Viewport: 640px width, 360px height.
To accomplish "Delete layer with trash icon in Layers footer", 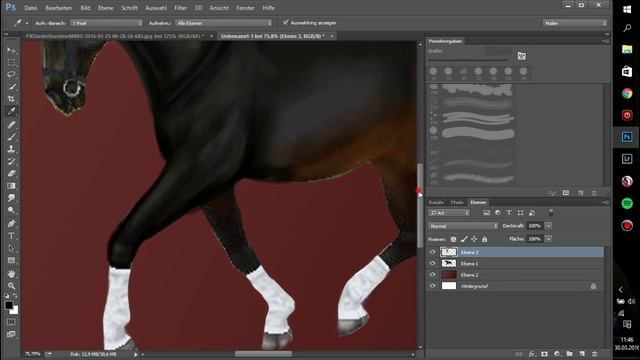I will (x=595, y=354).
